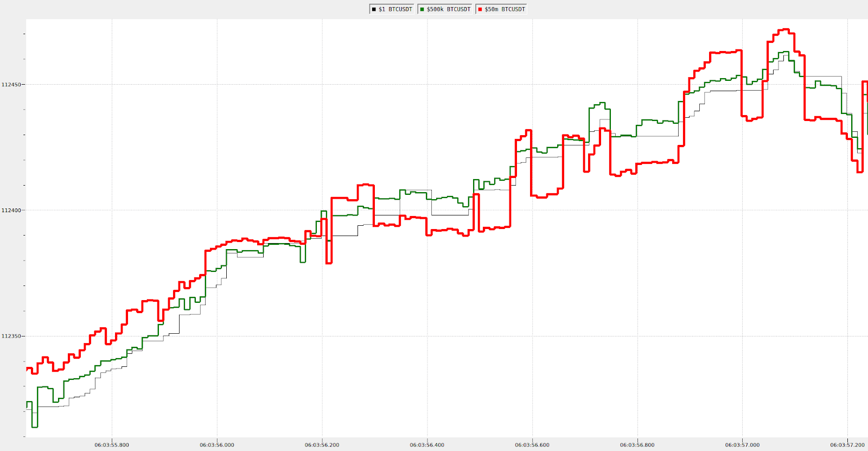Click the 06:03:55.800 time axis label

(112, 445)
